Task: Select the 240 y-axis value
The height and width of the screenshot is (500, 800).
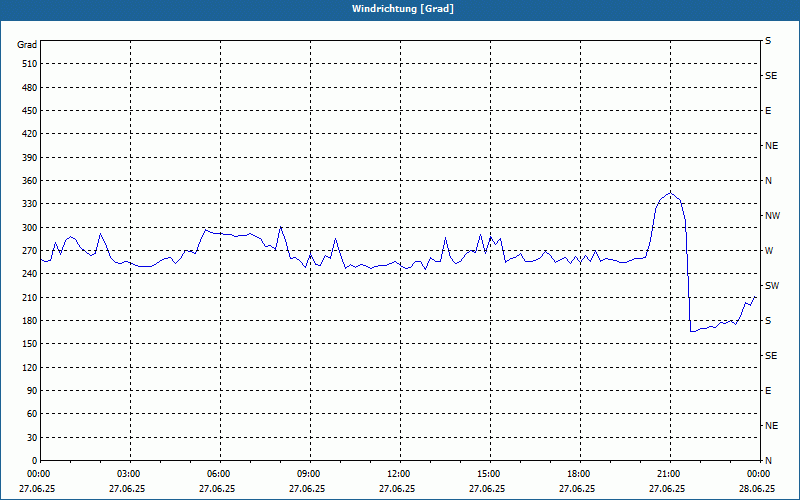Action: (30, 274)
